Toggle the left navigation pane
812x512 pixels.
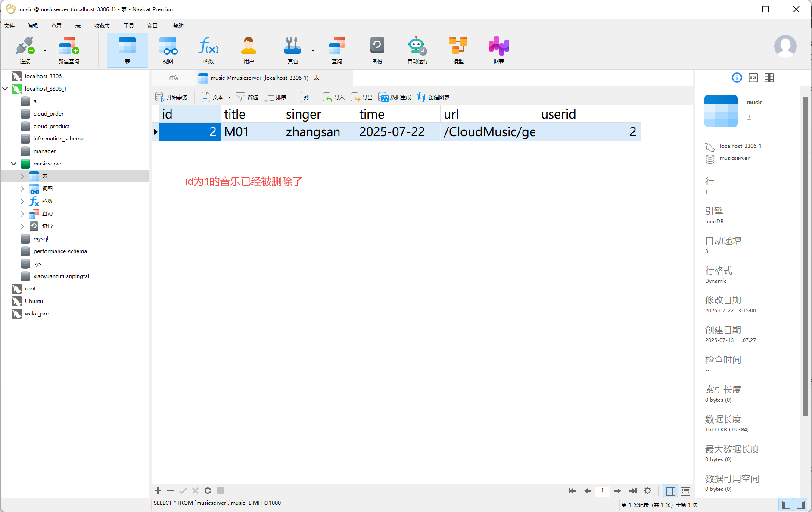786,504
